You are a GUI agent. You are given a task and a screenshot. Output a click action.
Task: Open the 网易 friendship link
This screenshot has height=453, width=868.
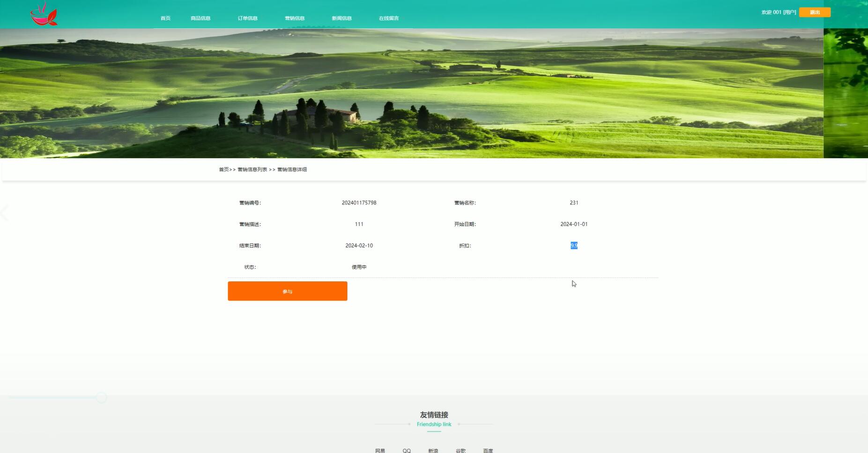(380, 450)
